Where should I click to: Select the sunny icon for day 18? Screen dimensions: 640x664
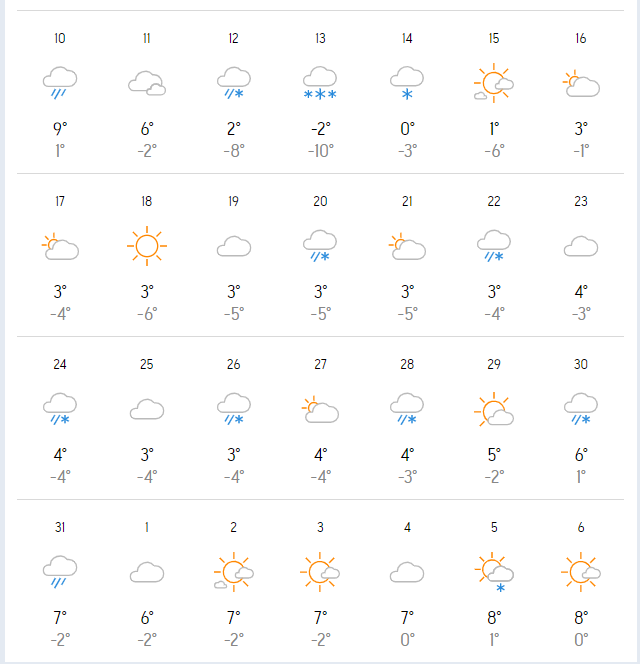147,246
